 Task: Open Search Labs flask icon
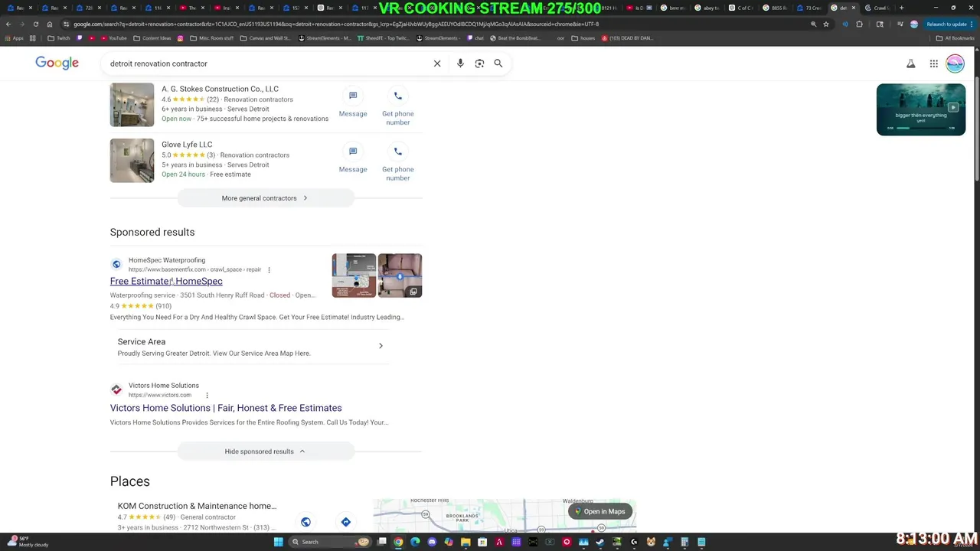911,64
